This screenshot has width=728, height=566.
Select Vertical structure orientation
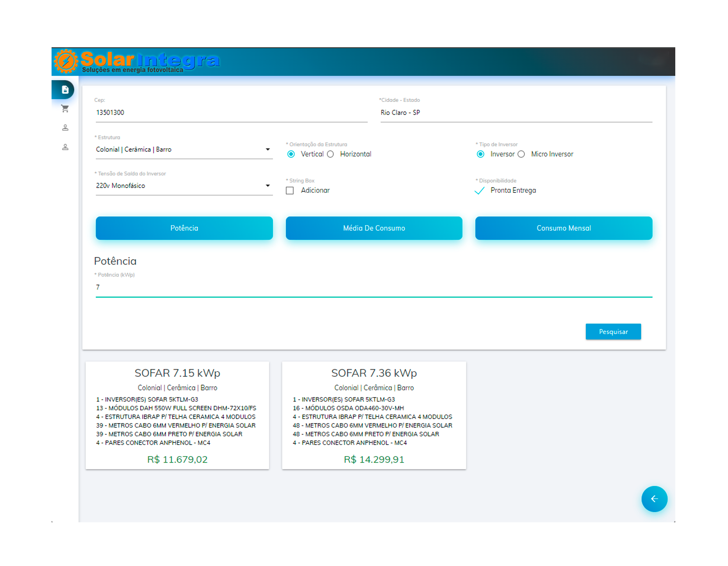[x=291, y=154]
